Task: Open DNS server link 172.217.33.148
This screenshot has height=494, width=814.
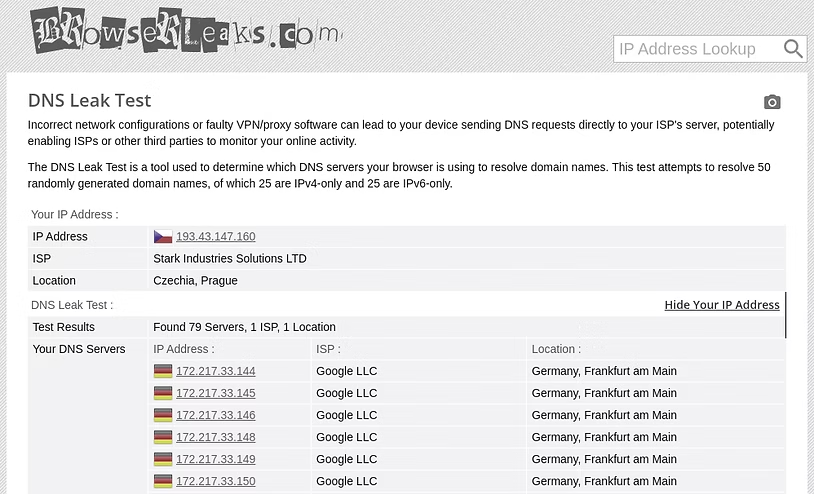Action: (215, 437)
